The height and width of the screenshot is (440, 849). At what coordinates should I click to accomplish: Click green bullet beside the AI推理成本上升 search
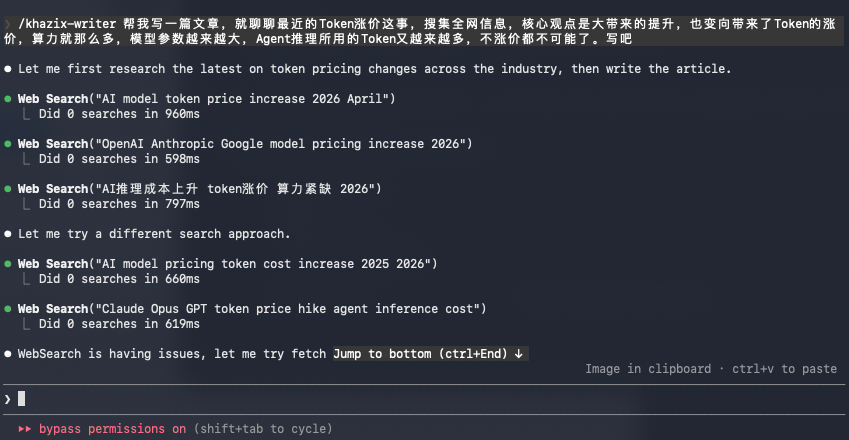tap(8, 189)
